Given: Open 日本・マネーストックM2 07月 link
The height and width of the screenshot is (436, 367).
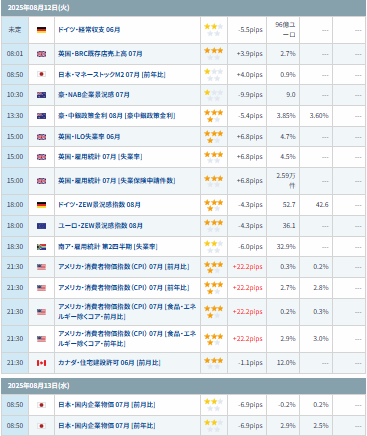Looking at the screenshot, I should tap(112, 75).
